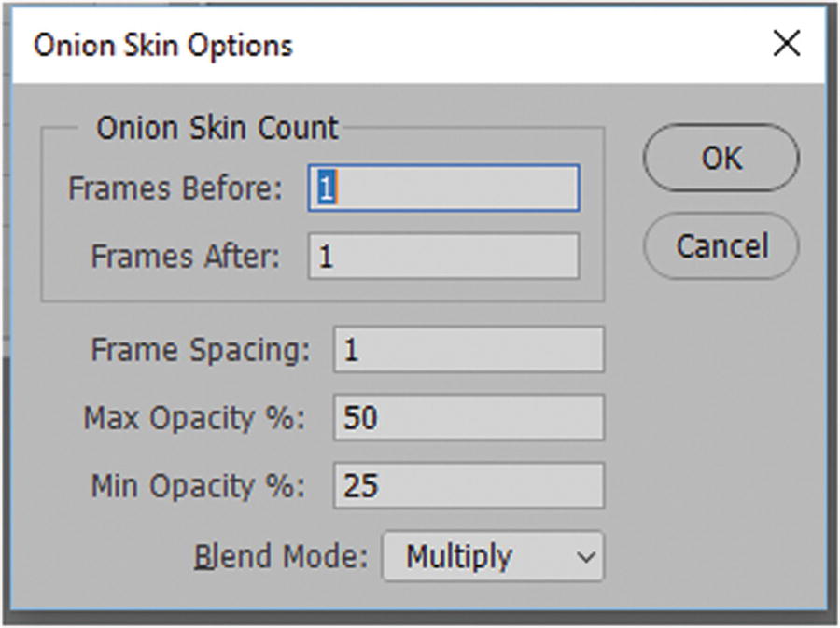Click the Onion Skin Count group heading

(x=217, y=128)
